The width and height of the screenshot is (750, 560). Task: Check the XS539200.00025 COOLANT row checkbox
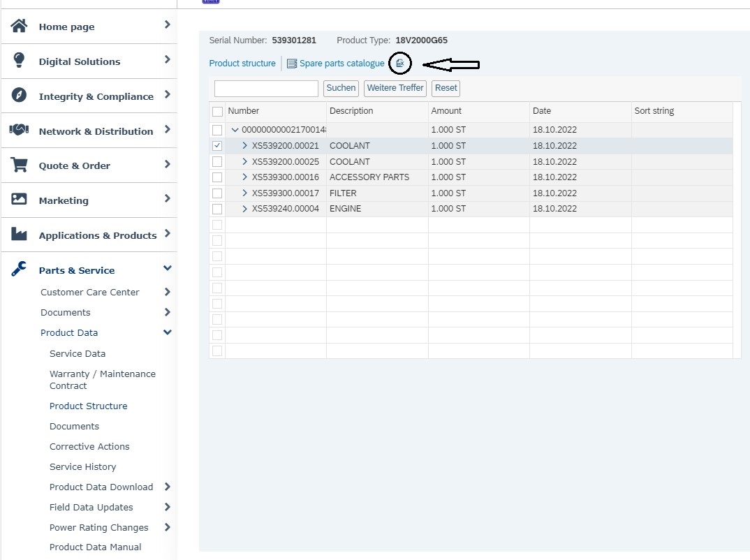click(x=217, y=161)
